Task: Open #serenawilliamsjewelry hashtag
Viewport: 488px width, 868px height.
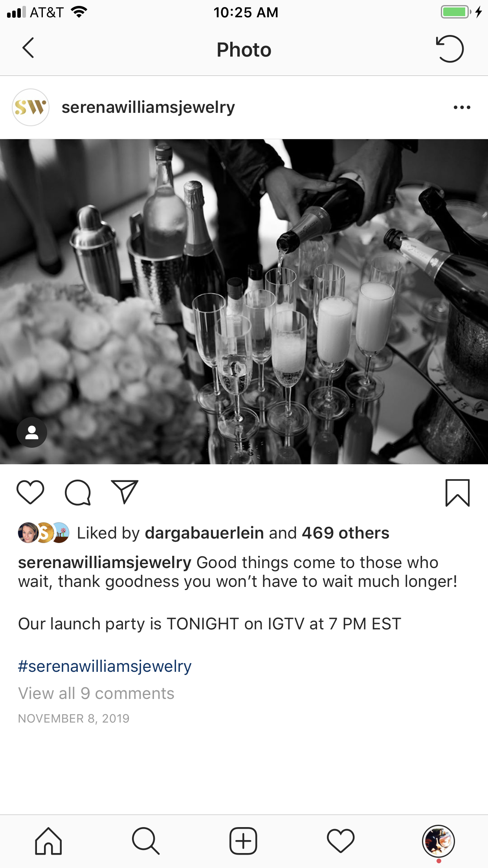Action: point(105,666)
